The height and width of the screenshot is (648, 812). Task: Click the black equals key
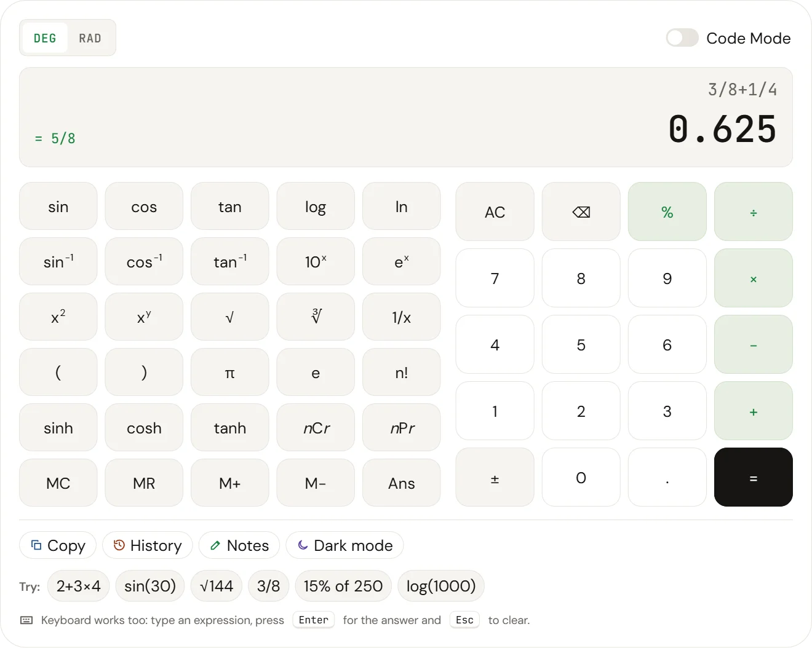(x=753, y=477)
